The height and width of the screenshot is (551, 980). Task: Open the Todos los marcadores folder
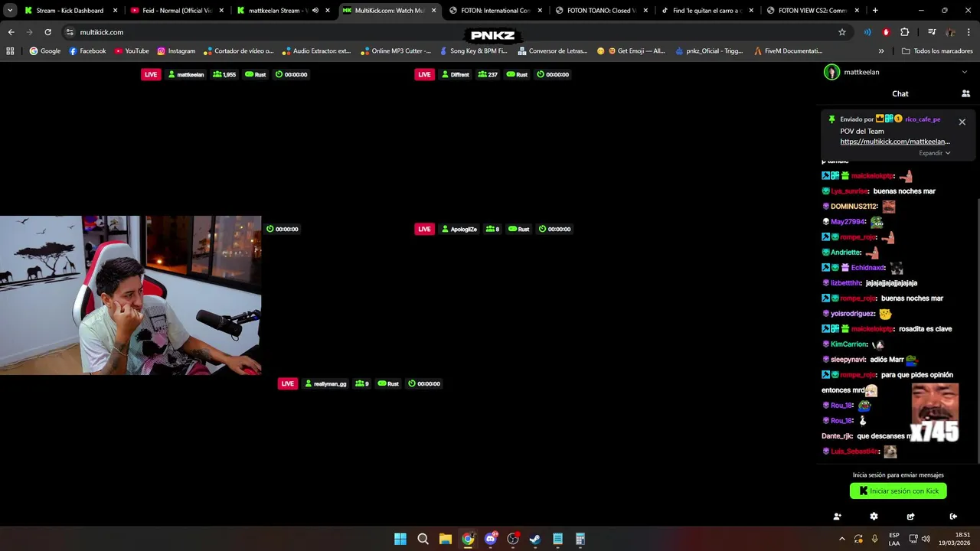(x=937, y=51)
